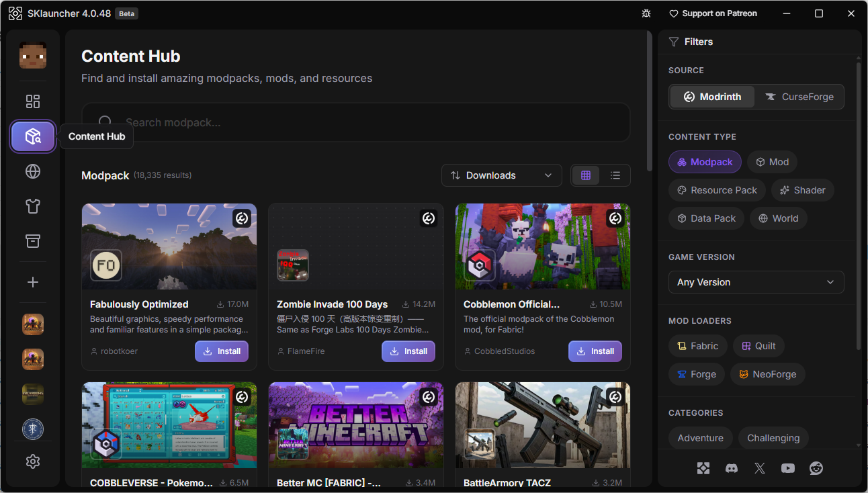868x493 pixels.
Task: Switch to grid view layout
Action: (586, 175)
